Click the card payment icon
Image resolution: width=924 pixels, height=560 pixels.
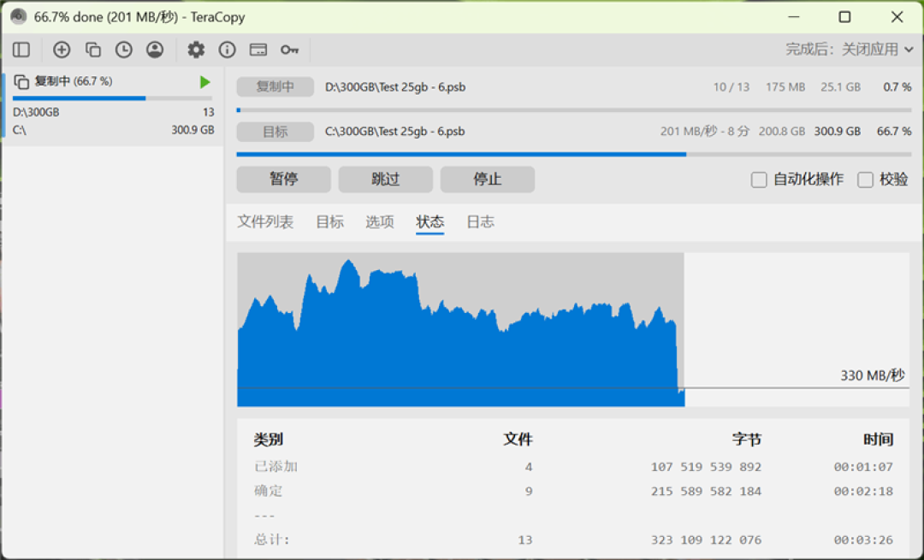click(x=258, y=50)
